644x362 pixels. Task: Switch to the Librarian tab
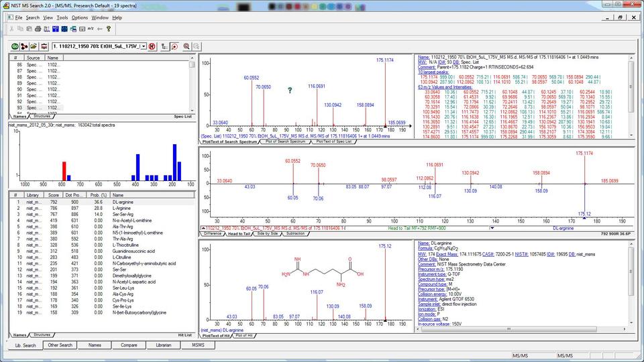tap(164, 345)
